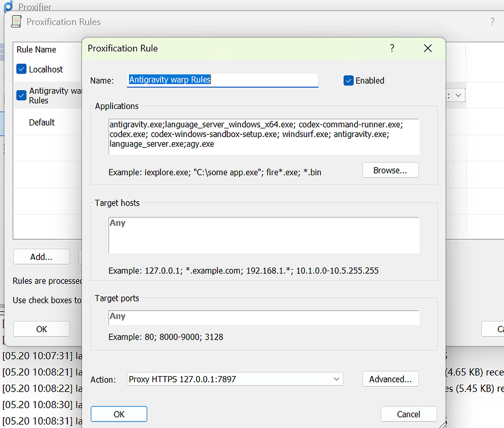Confirm the rule with the dialog OK button
The height and width of the screenshot is (428, 504).
pyautogui.click(x=119, y=414)
